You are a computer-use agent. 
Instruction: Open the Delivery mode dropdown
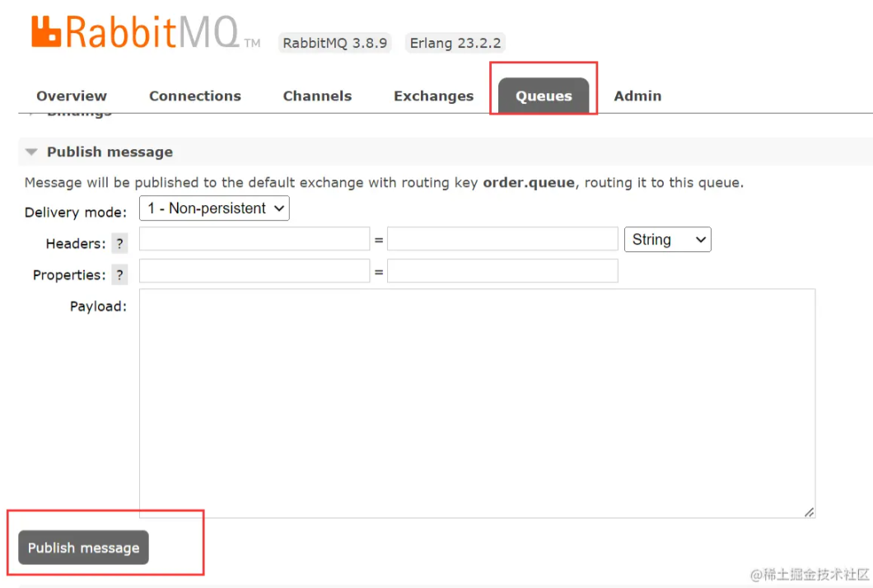(214, 208)
